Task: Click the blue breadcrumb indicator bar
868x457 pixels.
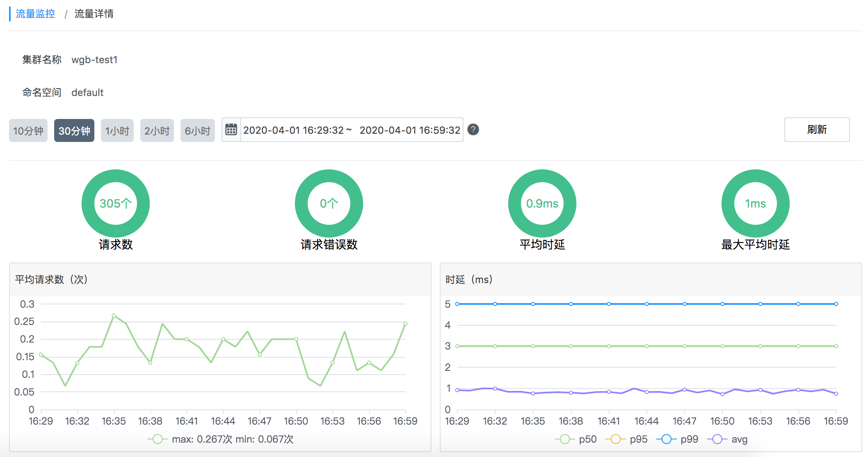Action: click(10, 14)
